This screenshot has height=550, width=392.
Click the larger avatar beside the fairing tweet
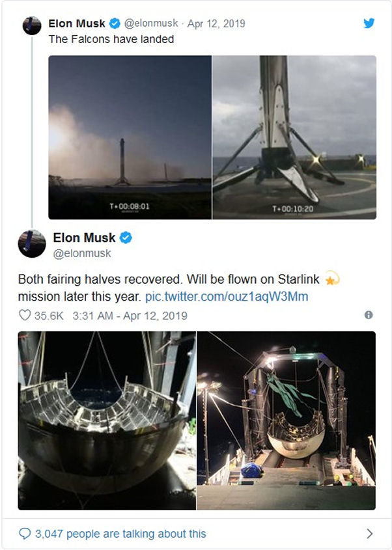(x=31, y=243)
